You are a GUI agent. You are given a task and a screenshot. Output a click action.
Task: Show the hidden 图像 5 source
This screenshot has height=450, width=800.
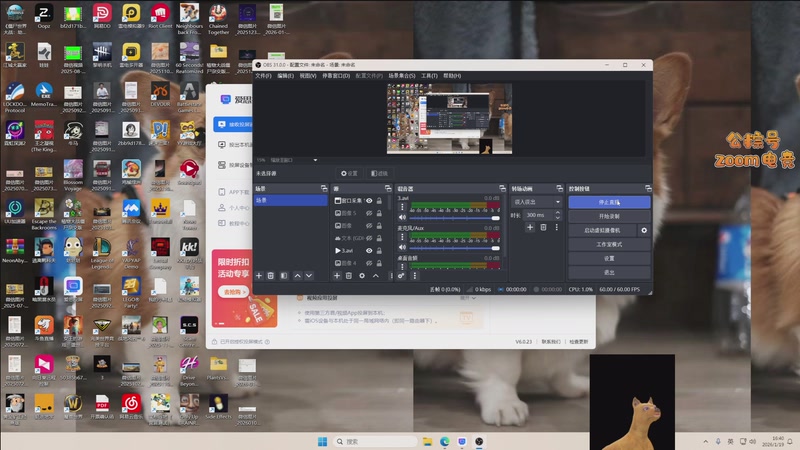pos(369,213)
